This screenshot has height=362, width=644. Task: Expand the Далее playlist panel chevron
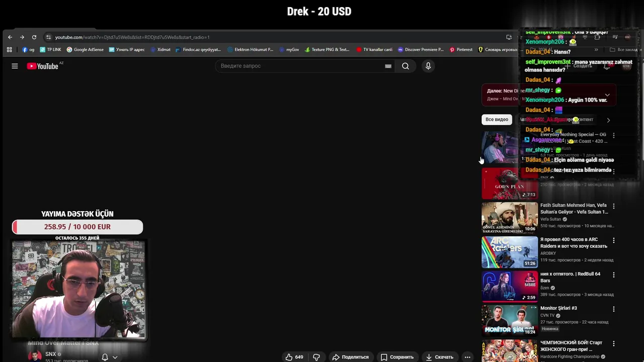point(607,95)
